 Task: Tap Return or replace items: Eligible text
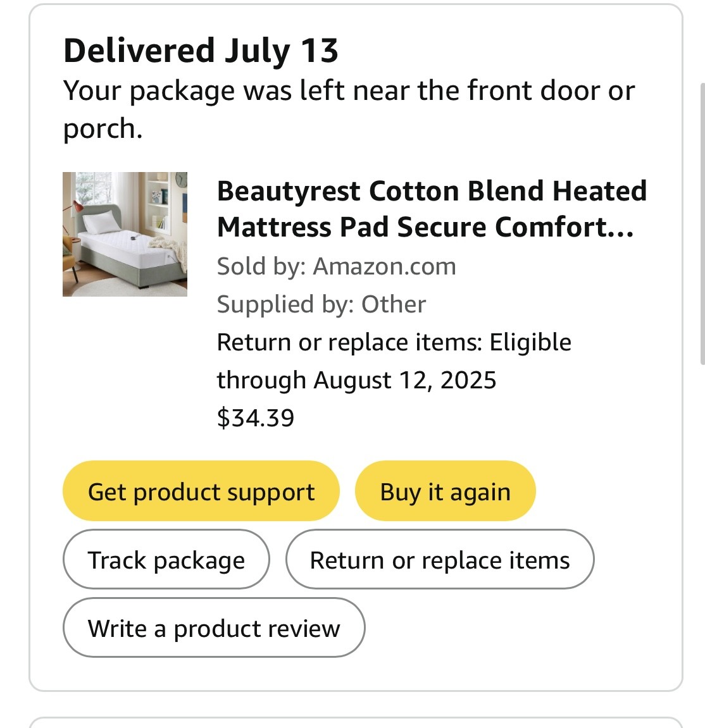coord(394,342)
